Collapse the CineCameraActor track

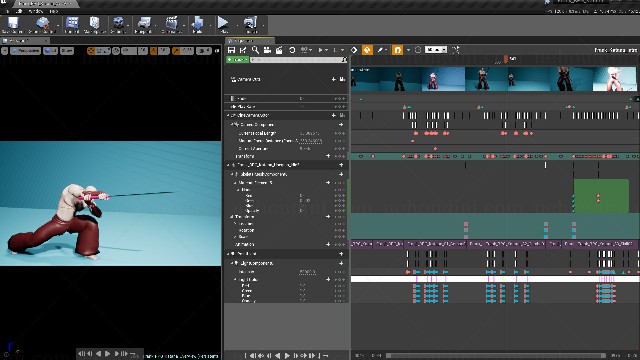point(228,116)
